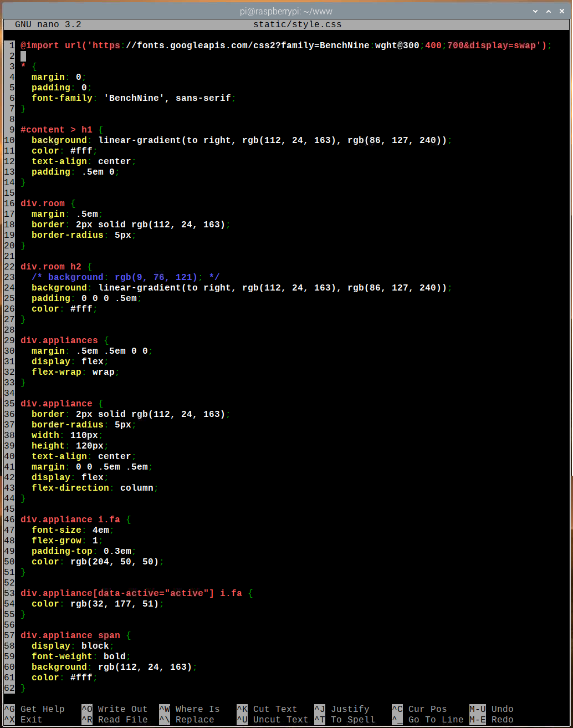The height and width of the screenshot is (728, 573).
Task: Click the GNU nano 3.2 version text
Action: [48, 24]
